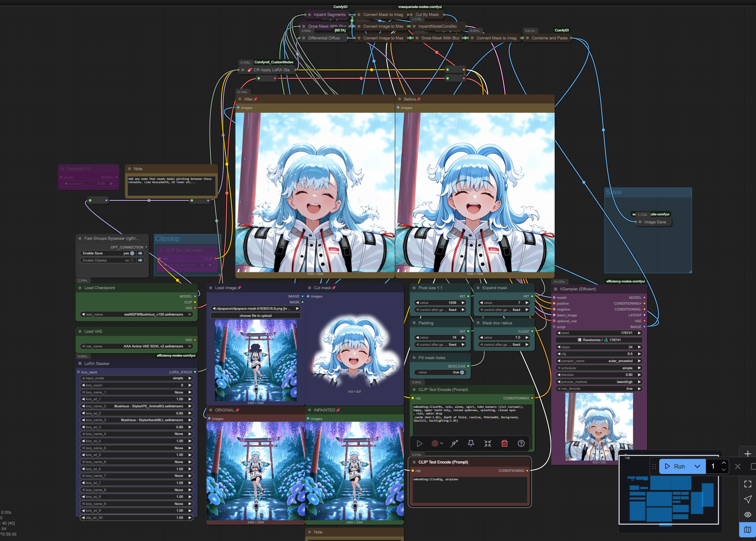The image size is (756, 541).
Task: Jump to Clipskip group via arrow icon
Action: (140, 260)
